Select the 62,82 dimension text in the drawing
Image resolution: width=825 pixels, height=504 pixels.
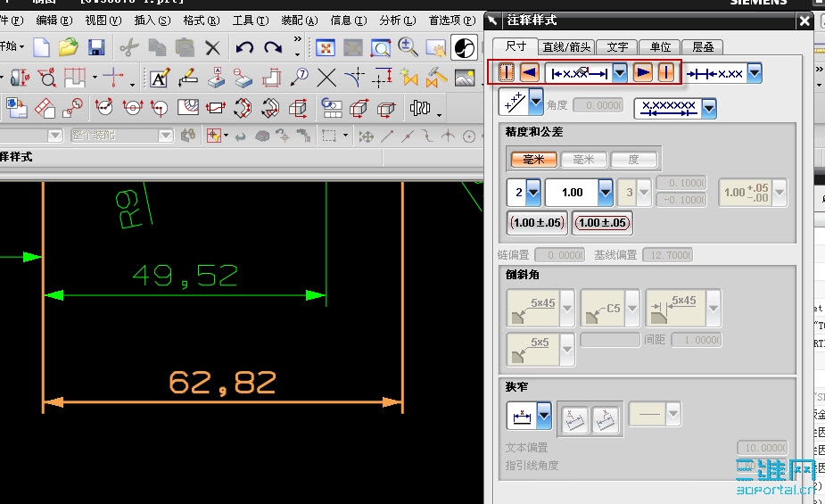coord(222,383)
